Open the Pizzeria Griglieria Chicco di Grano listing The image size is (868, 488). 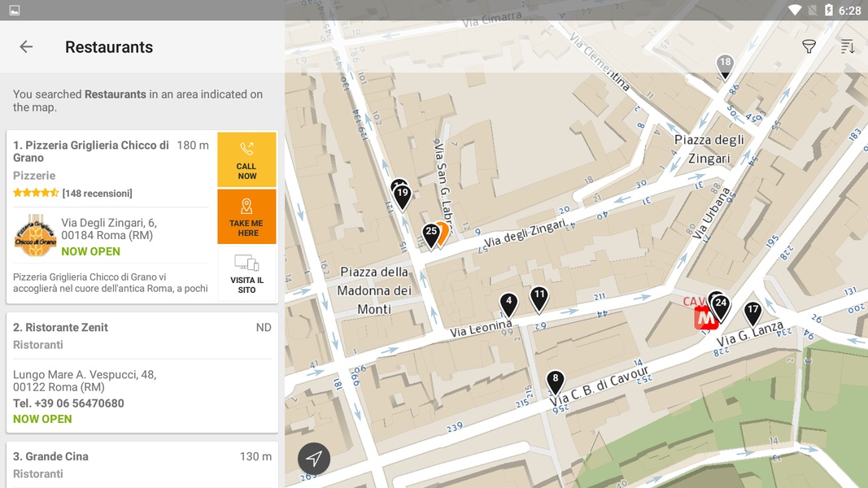coord(142,217)
